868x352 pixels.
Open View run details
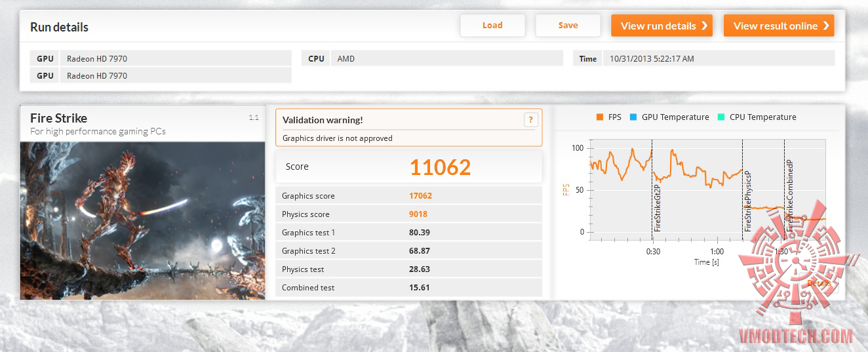coord(661,26)
